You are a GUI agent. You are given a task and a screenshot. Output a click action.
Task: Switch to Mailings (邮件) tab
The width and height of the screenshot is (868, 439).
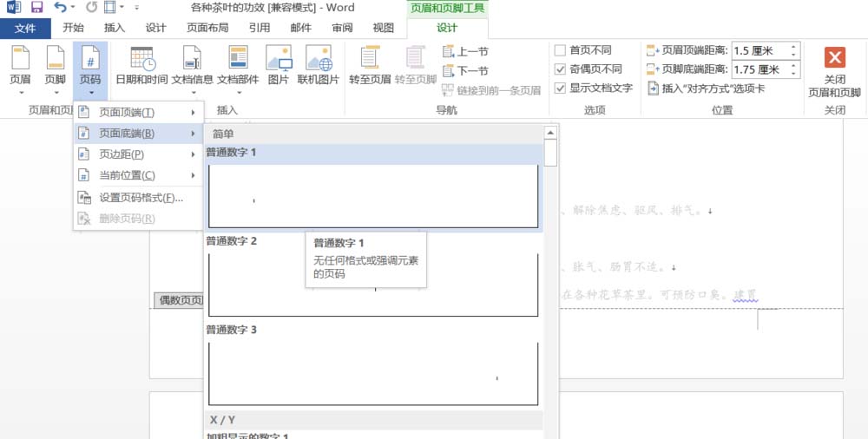[x=301, y=29]
